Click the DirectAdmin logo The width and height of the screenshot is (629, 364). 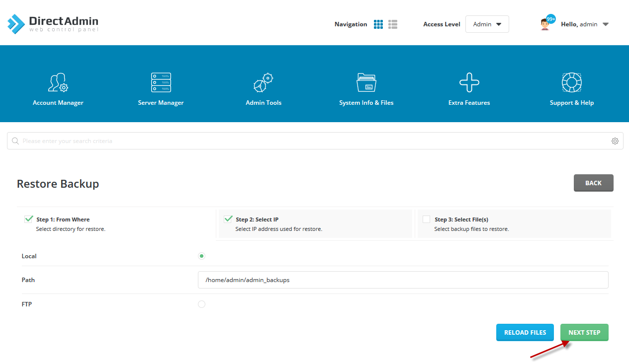coord(53,24)
